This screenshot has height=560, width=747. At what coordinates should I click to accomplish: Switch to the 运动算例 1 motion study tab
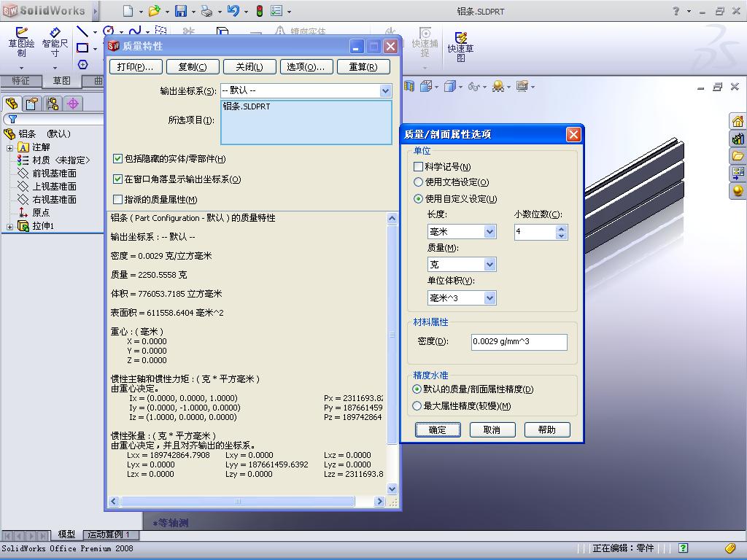[x=109, y=534]
